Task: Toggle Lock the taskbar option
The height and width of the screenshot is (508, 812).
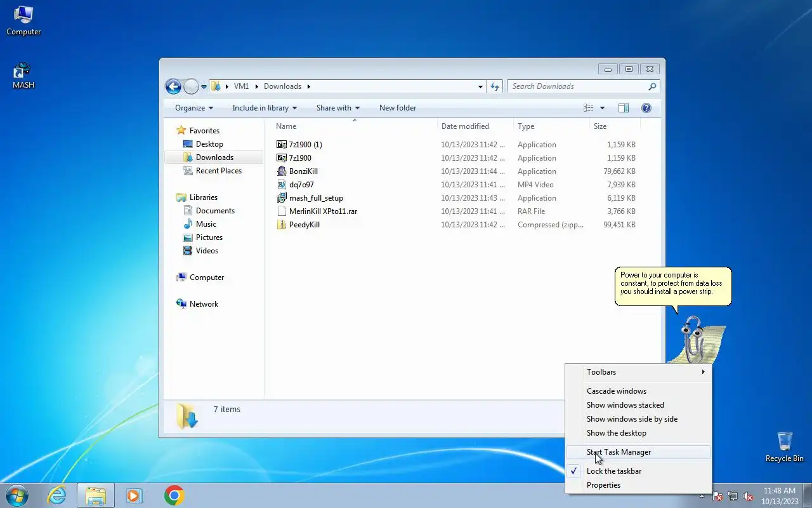Action: (x=638, y=471)
